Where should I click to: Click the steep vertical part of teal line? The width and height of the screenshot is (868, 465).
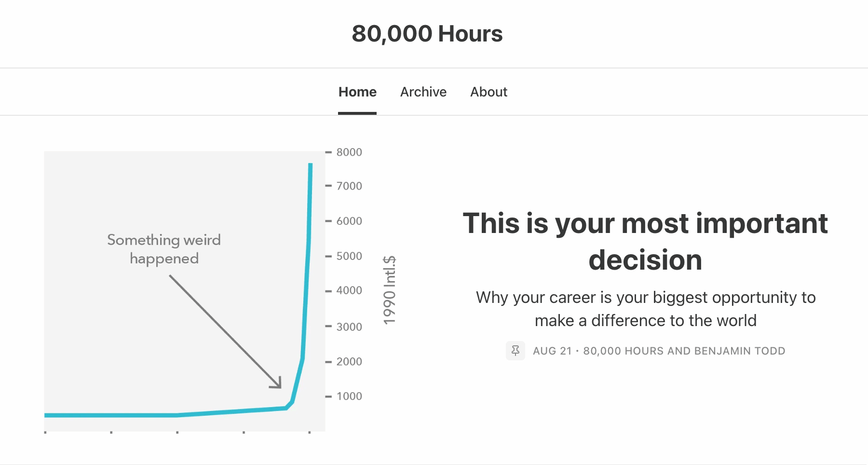coord(308,265)
